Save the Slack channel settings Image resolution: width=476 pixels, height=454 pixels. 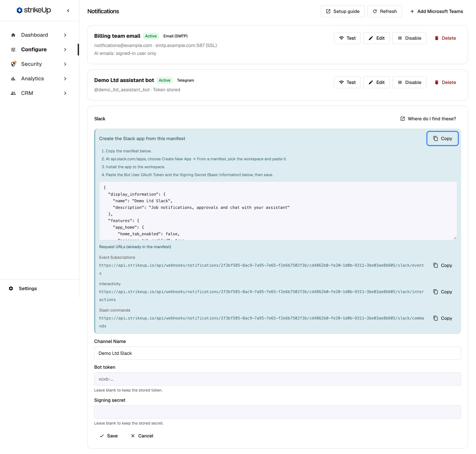coord(109,436)
